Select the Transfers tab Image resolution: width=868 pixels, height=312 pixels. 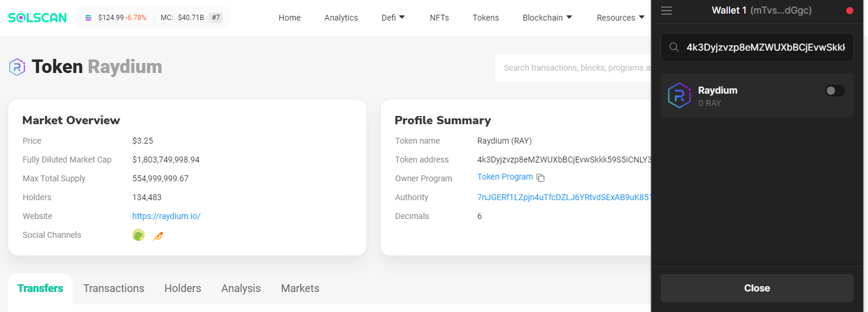click(40, 288)
